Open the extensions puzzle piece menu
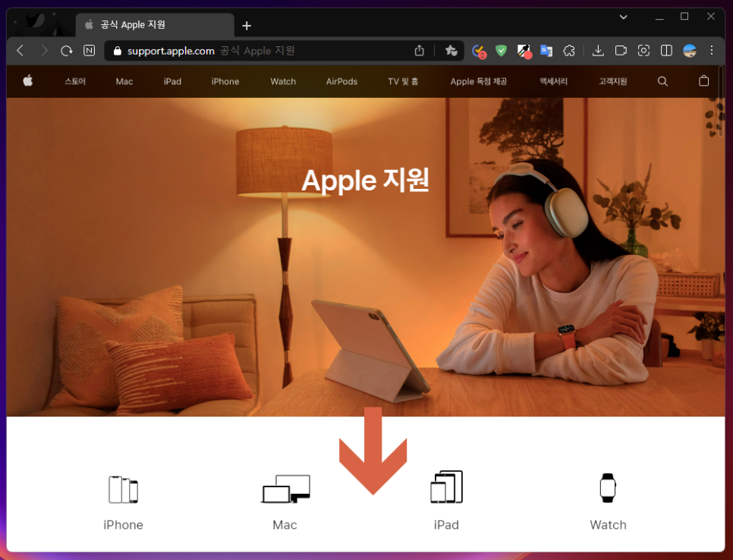 click(x=569, y=51)
